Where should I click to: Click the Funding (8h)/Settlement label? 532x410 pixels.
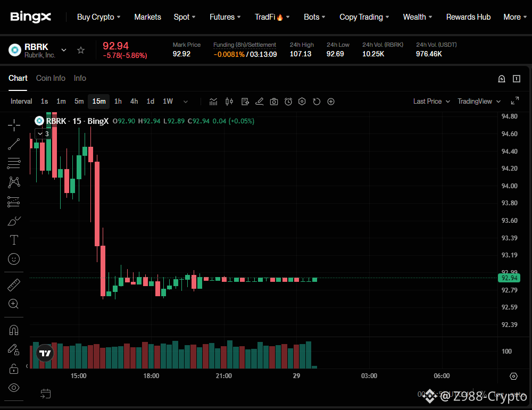click(245, 45)
